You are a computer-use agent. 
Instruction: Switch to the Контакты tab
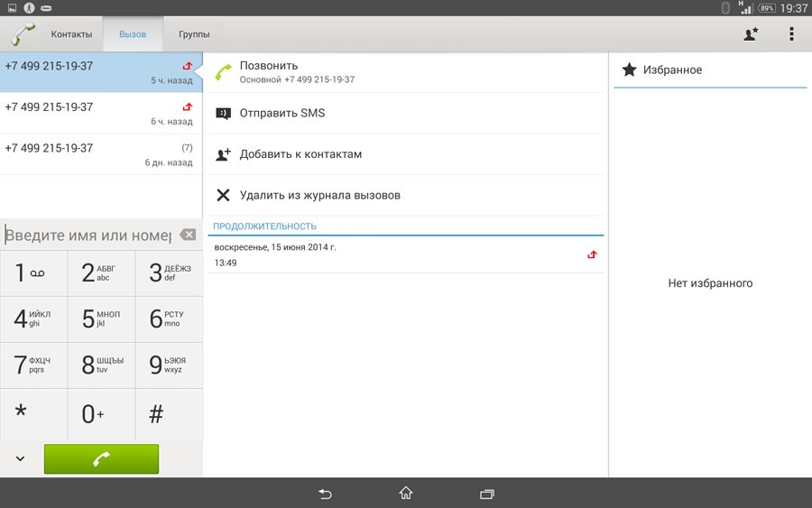(x=71, y=34)
